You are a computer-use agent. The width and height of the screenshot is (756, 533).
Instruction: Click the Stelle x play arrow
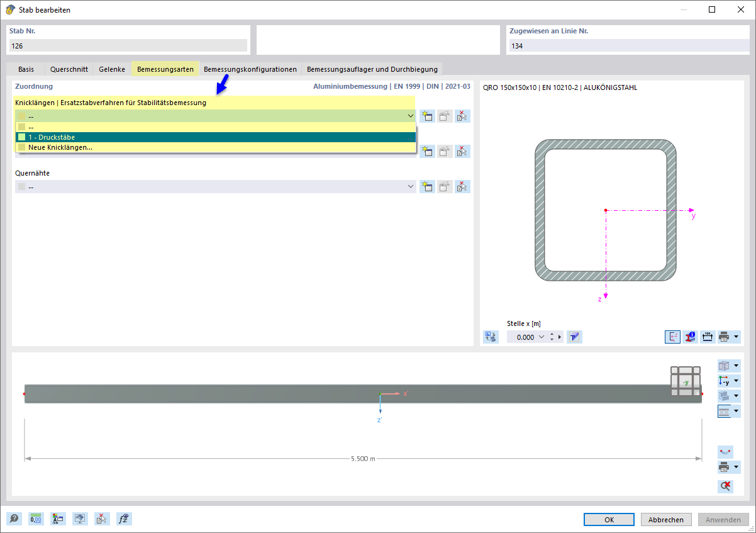[x=560, y=337]
